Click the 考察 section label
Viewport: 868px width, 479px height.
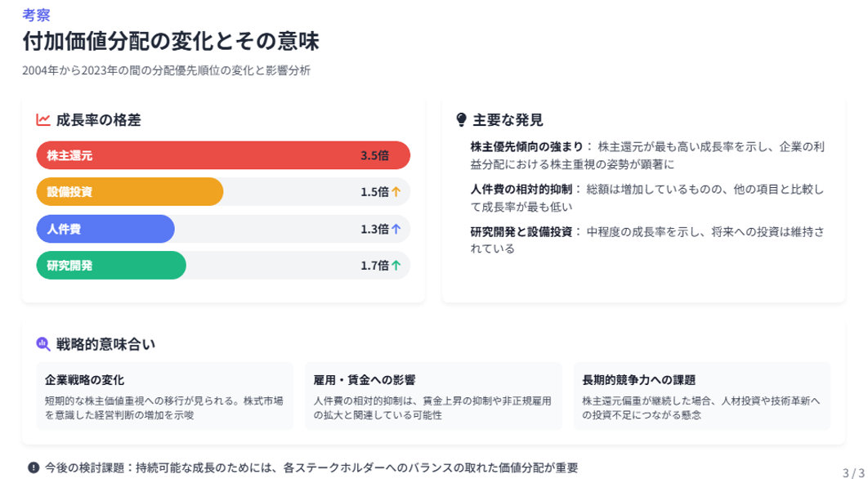36,15
